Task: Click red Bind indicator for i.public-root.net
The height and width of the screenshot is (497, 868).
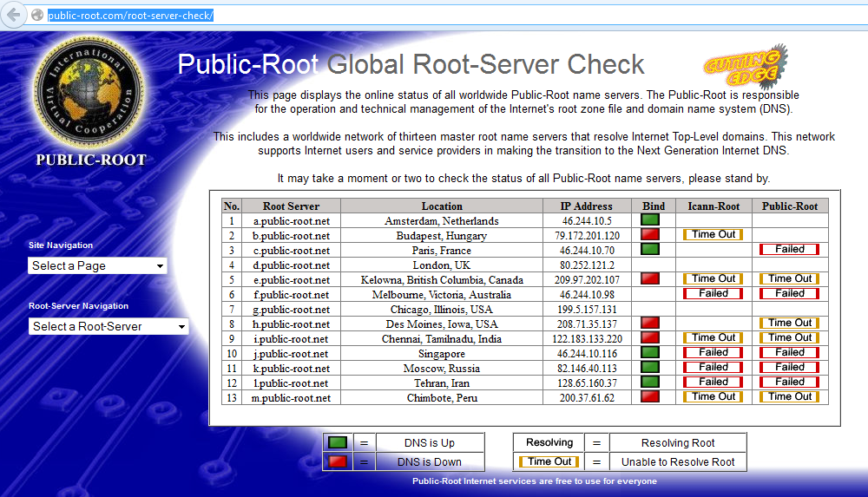Action: click(650, 337)
